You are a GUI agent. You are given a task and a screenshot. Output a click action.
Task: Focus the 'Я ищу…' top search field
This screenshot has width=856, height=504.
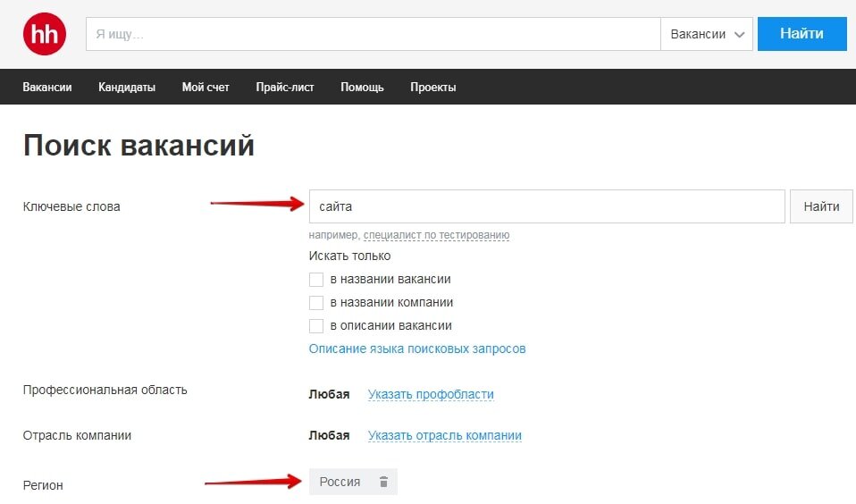373,34
